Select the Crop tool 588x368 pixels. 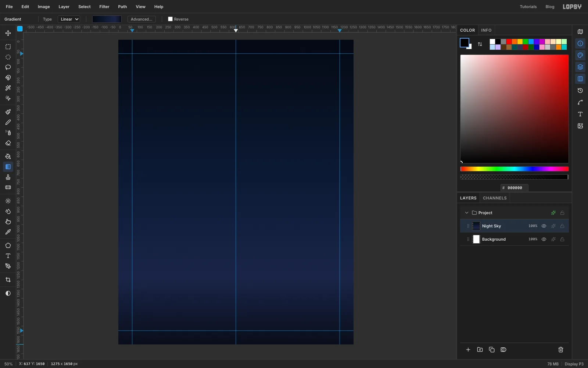(x=8, y=280)
